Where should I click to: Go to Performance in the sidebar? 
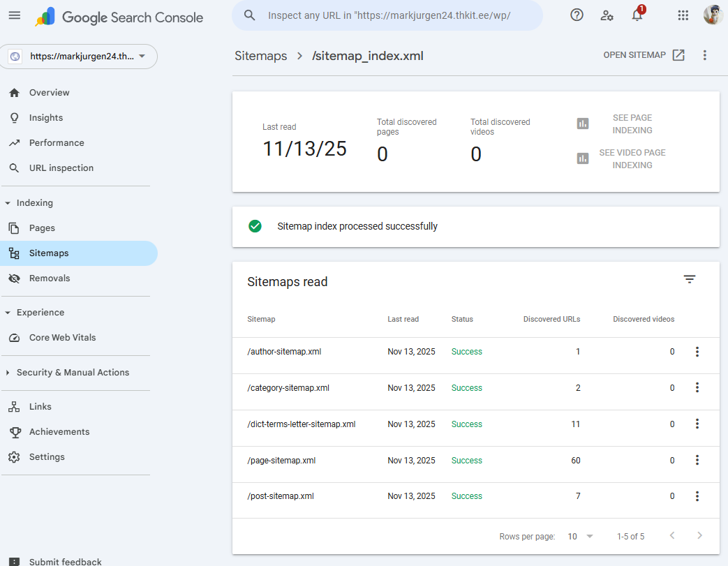point(57,143)
